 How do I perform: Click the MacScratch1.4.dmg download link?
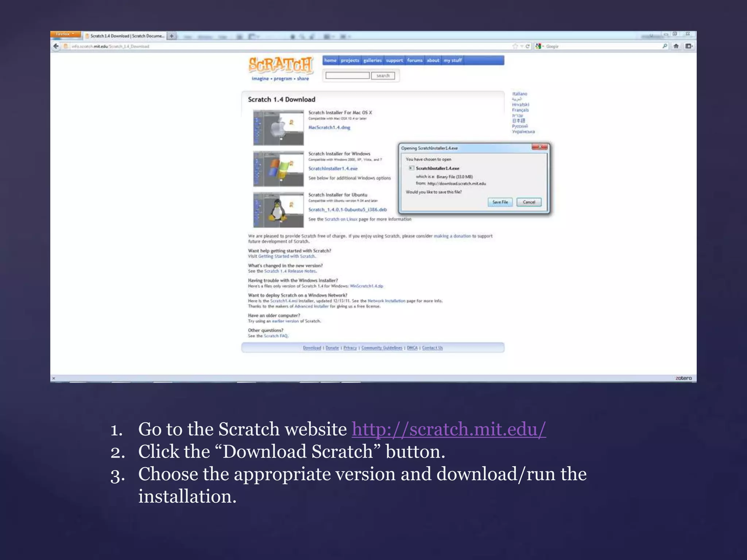click(x=329, y=128)
